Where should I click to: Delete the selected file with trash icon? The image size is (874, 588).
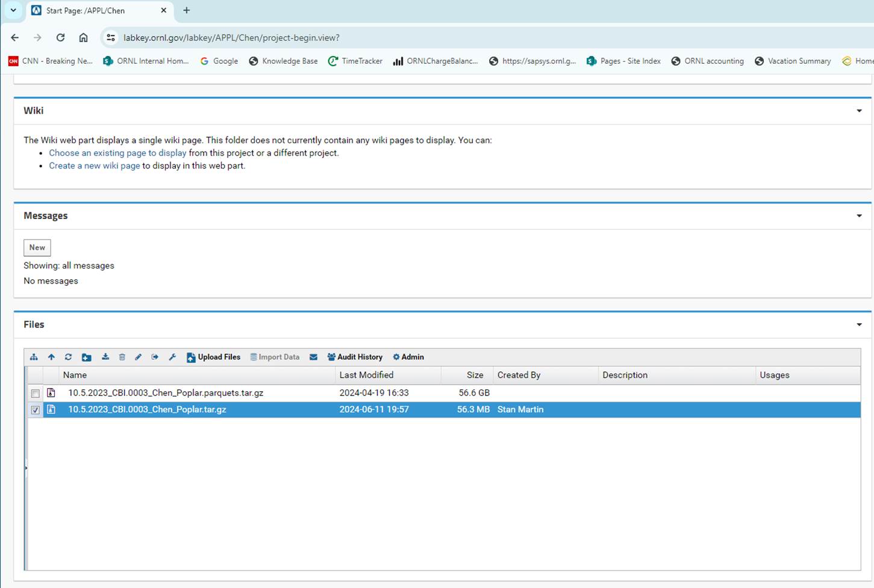tap(122, 357)
